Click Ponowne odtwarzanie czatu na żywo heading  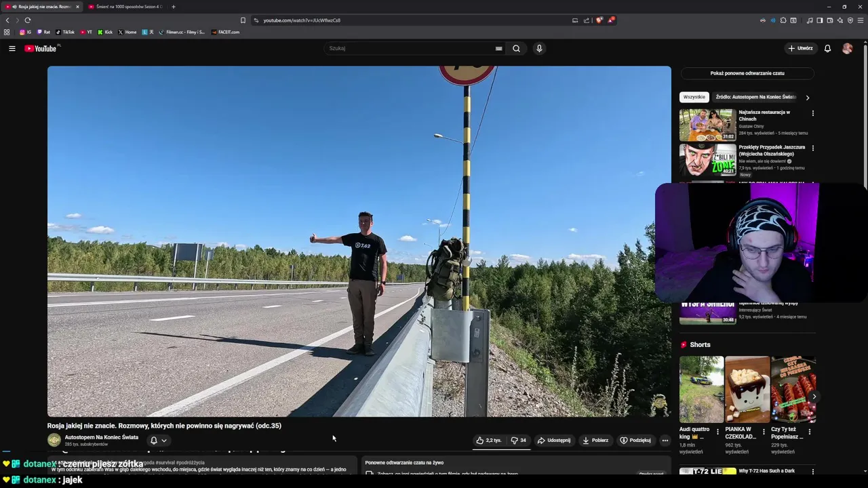pos(404,463)
